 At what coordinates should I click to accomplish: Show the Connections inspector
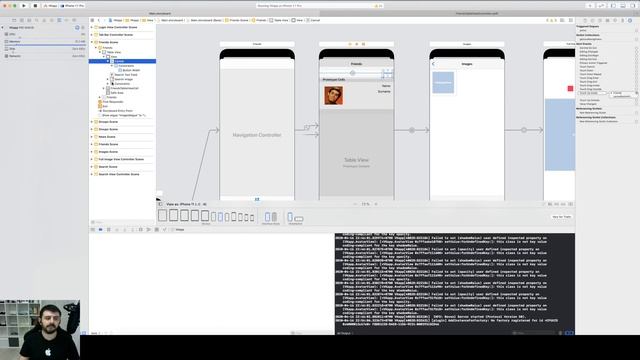[630, 20]
